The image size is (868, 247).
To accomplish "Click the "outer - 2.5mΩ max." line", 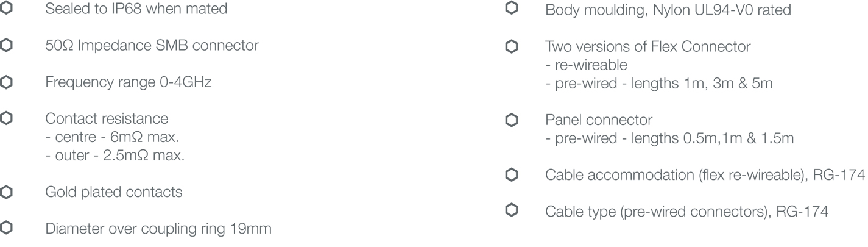I will pyautogui.click(x=115, y=156).
